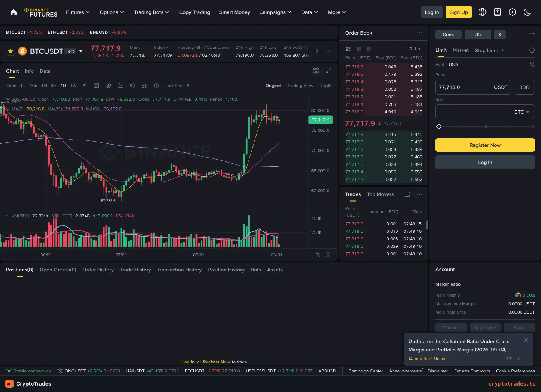
Task: Expand the Trading Bots menu
Action: tap(151, 12)
